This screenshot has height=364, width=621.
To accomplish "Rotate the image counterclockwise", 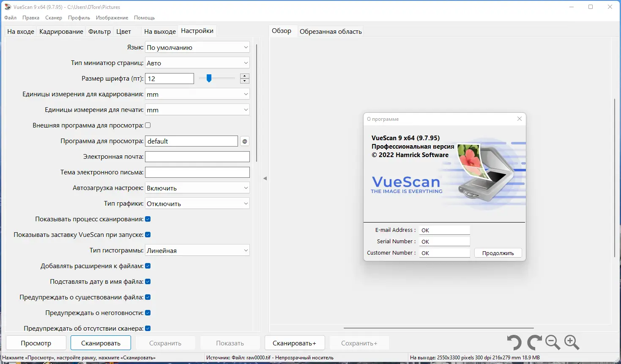I will [514, 342].
